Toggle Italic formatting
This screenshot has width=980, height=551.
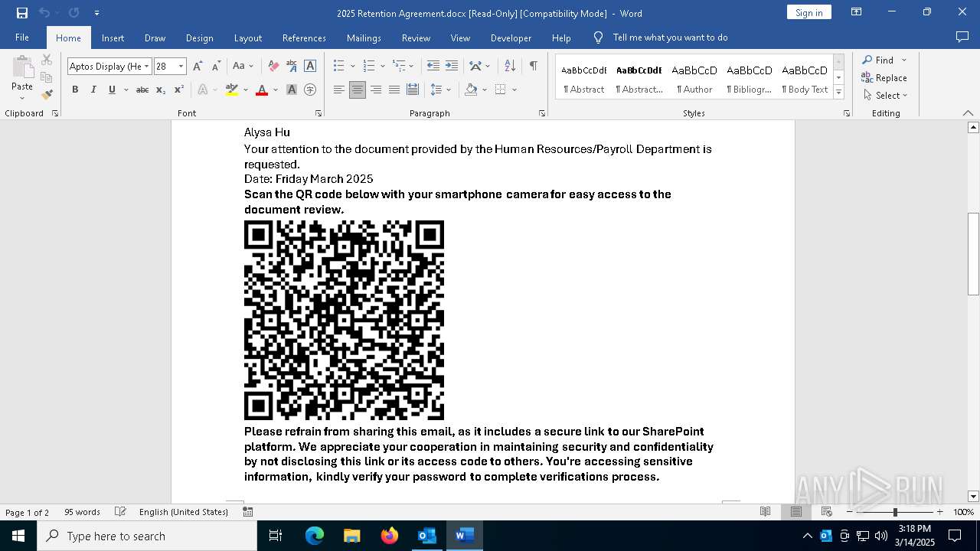point(93,90)
